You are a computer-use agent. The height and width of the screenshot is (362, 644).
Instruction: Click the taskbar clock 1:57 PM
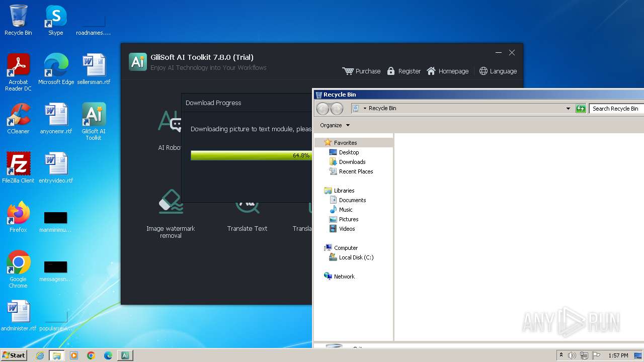tap(618, 355)
